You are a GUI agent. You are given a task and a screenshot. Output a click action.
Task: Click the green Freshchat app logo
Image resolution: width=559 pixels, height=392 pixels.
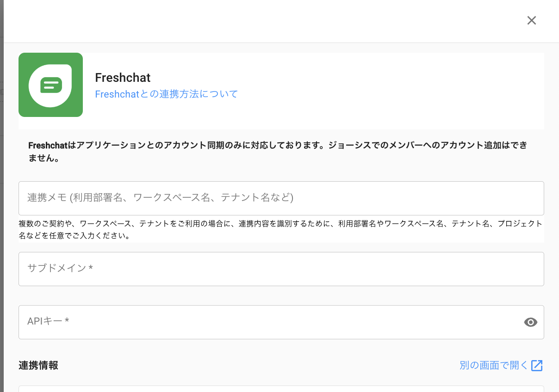click(x=50, y=85)
